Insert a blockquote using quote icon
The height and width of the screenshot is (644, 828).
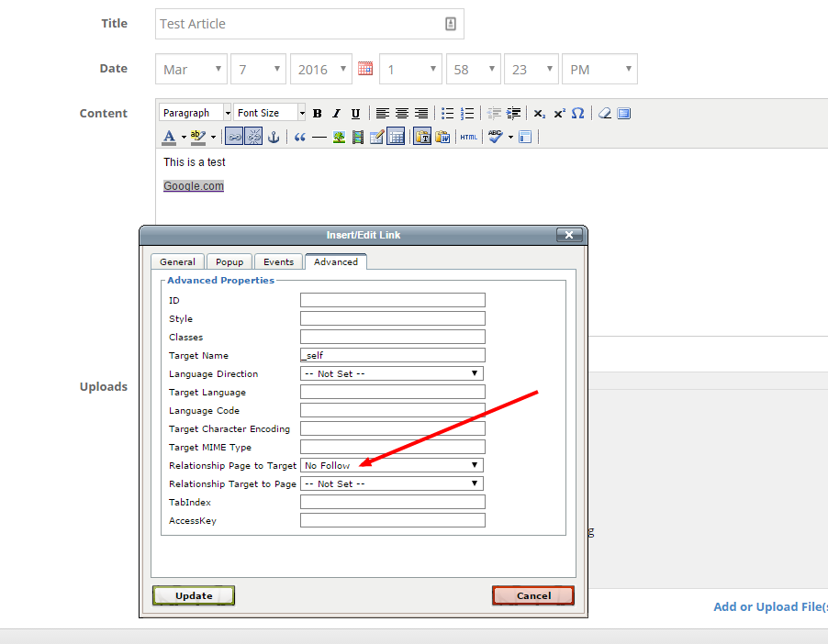pyautogui.click(x=299, y=137)
